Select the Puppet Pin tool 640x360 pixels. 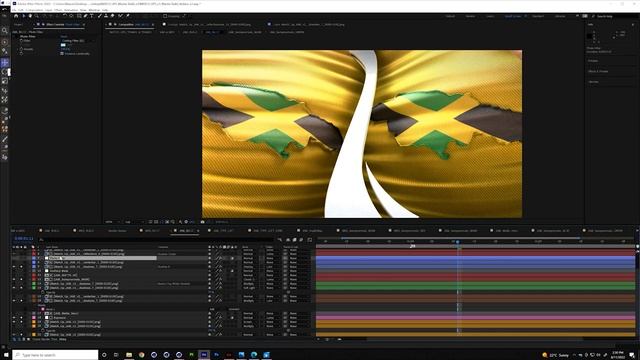[x=128, y=16]
